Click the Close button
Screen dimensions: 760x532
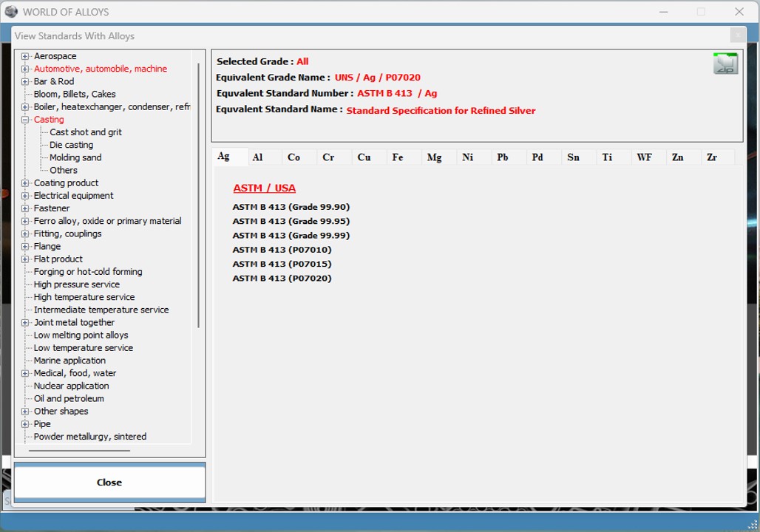(x=109, y=482)
